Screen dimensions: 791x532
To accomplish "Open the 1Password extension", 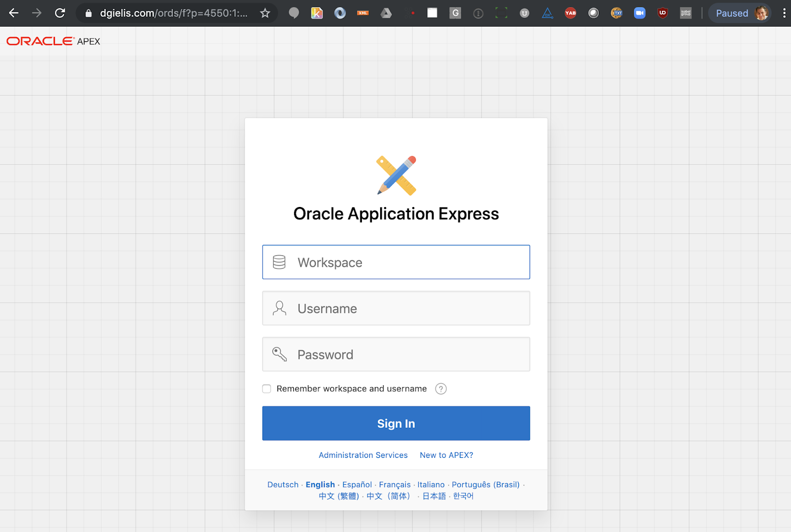I will (x=340, y=13).
